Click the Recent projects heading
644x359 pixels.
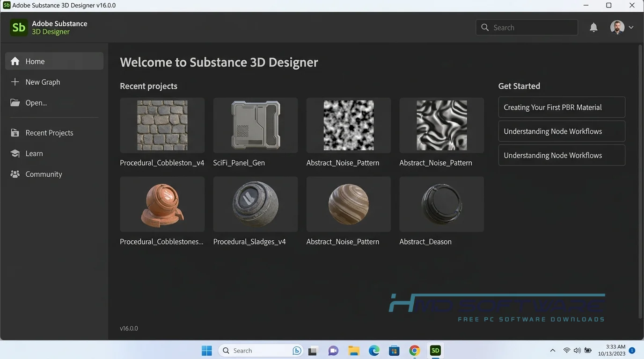point(148,86)
